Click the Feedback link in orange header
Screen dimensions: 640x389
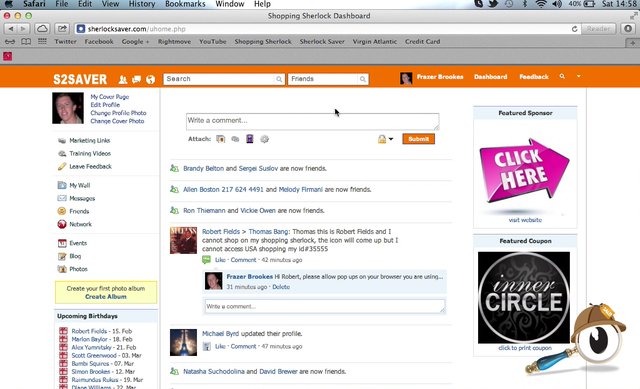(x=534, y=77)
